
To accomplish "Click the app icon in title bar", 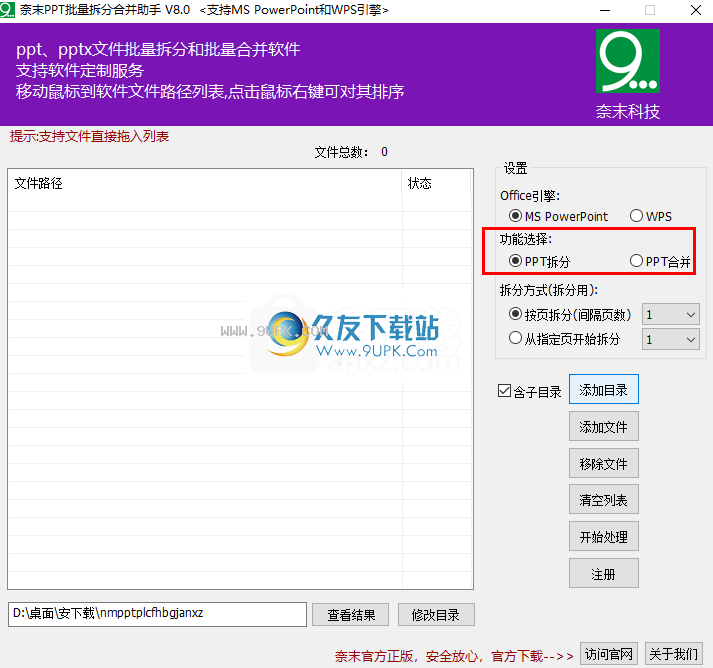I will coord(7,10).
